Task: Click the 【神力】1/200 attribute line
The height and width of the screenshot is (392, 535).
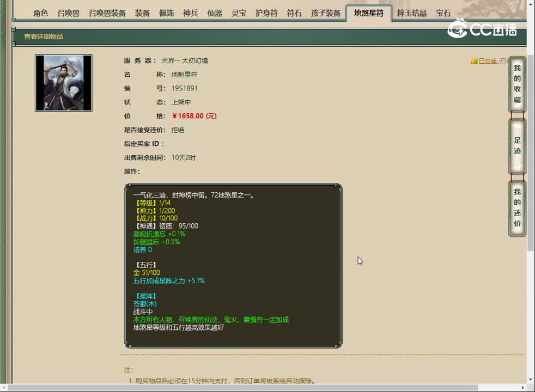Action: 154,211
